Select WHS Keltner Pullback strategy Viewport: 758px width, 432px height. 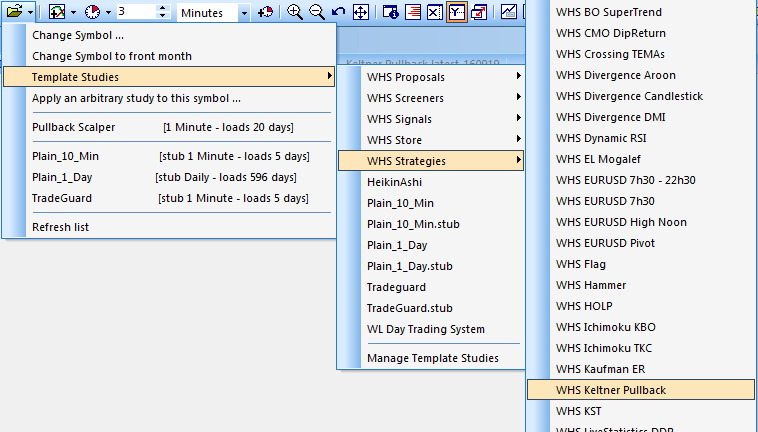[x=640, y=389]
